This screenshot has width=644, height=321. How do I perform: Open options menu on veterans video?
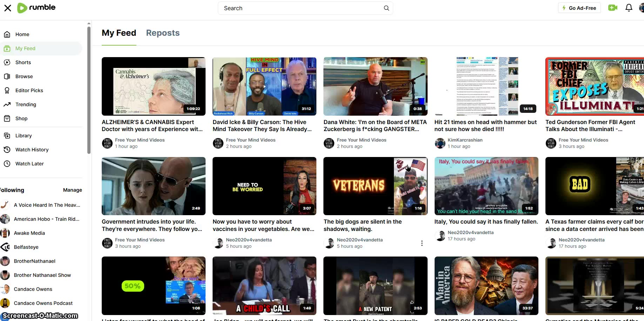click(422, 243)
